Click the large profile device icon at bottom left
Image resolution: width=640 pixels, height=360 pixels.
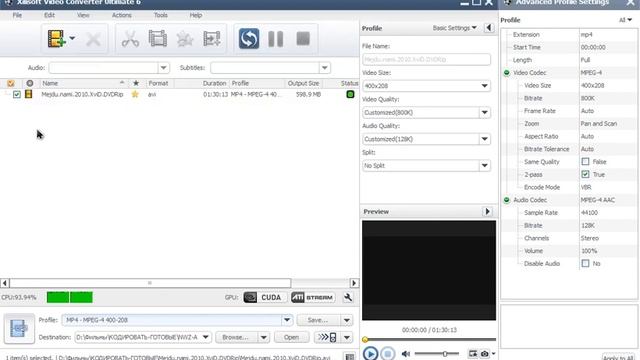pos(19,328)
